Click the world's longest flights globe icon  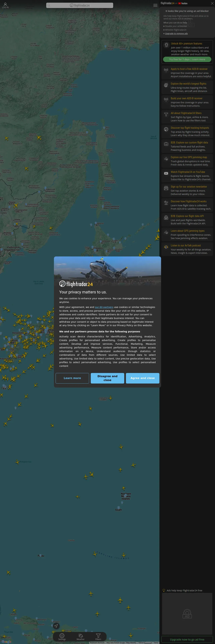coord(166,85)
